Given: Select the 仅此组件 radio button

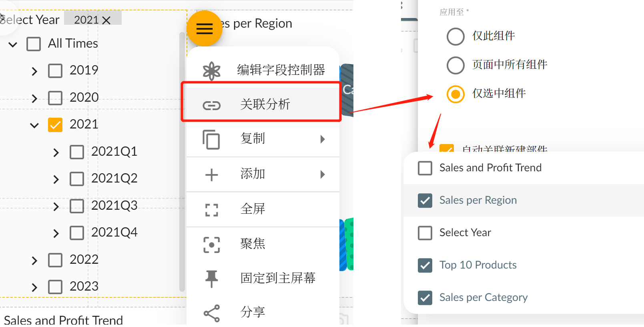Looking at the screenshot, I should click(x=455, y=36).
